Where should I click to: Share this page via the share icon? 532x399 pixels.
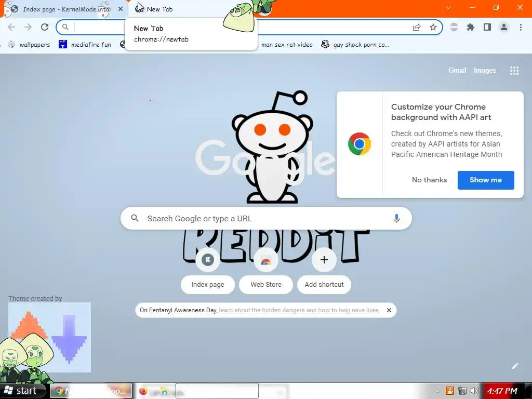click(x=417, y=27)
